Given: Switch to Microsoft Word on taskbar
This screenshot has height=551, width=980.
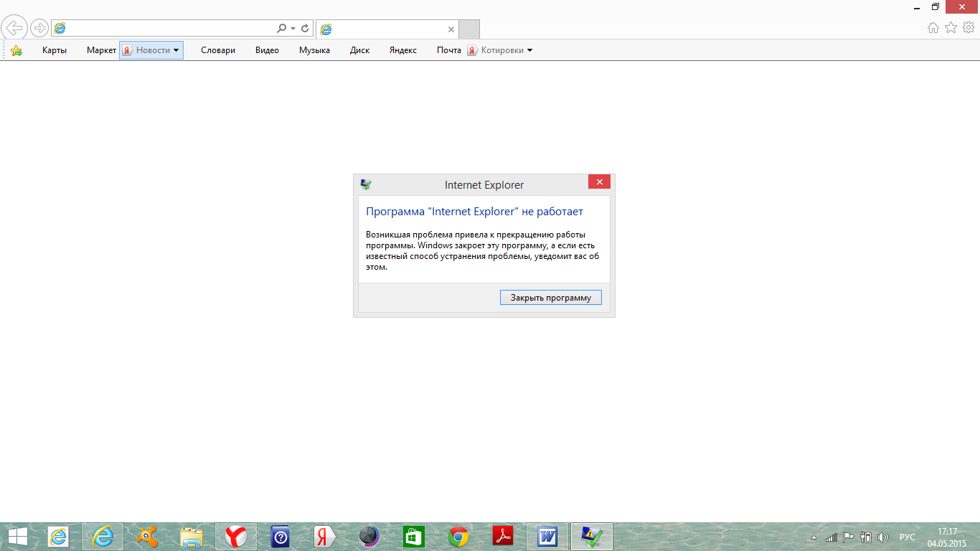Looking at the screenshot, I should [547, 537].
